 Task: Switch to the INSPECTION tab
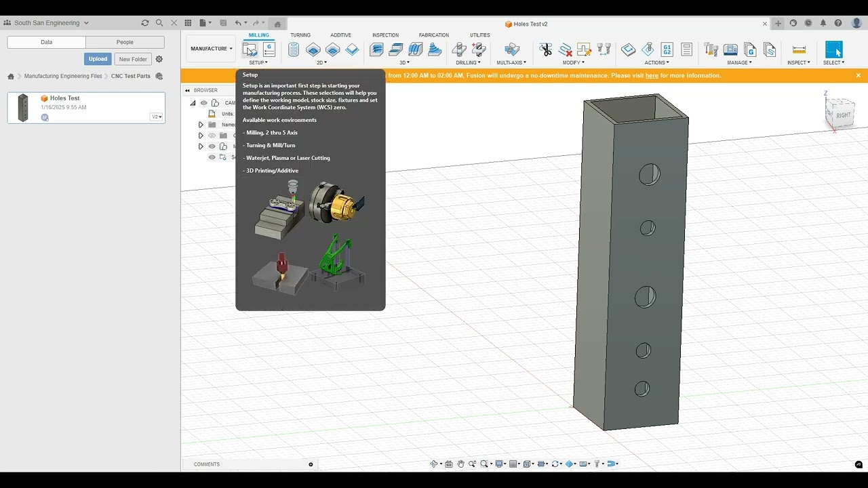pyautogui.click(x=385, y=35)
